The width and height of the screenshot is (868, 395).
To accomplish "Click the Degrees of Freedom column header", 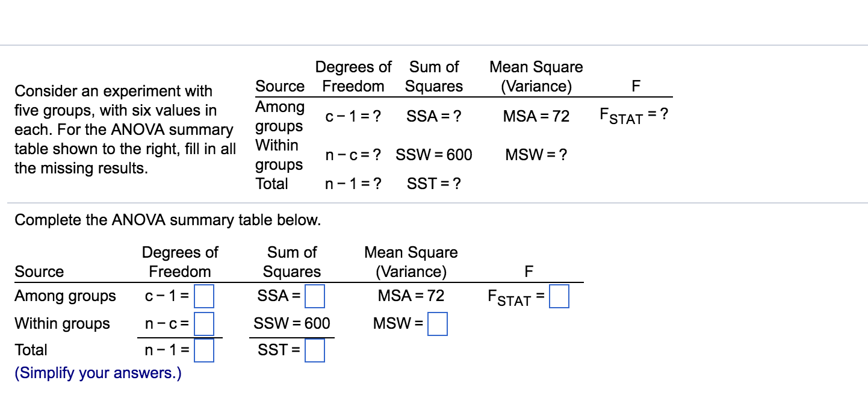I will pyautogui.click(x=179, y=261).
